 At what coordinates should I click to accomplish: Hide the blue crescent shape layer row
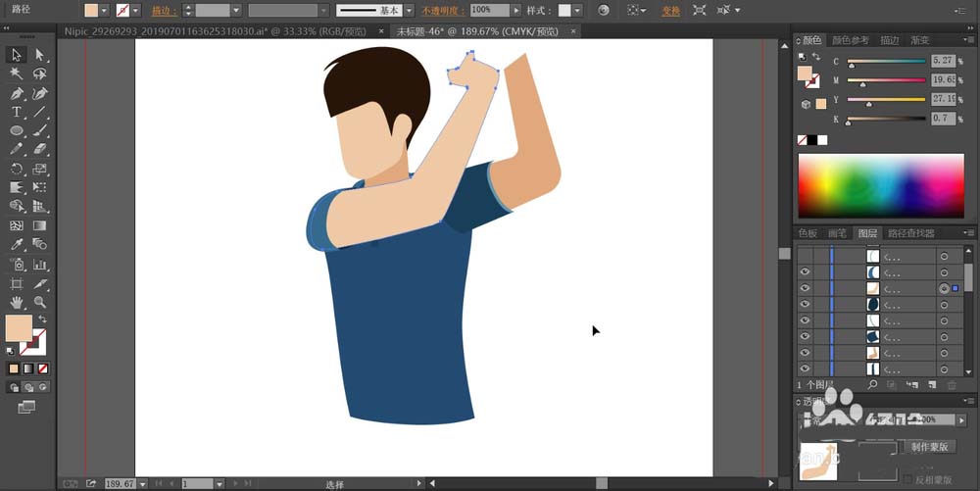pos(805,272)
